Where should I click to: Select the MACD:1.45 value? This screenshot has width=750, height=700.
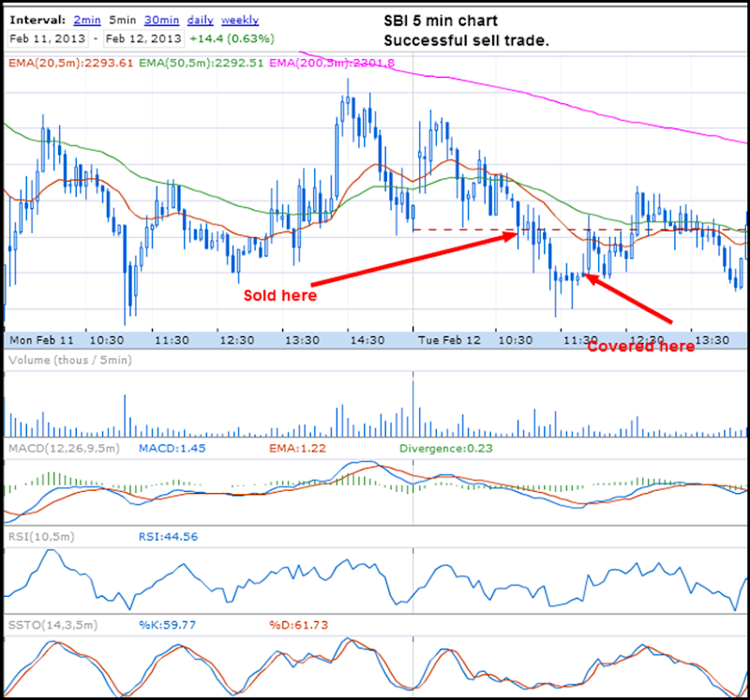tap(172, 449)
